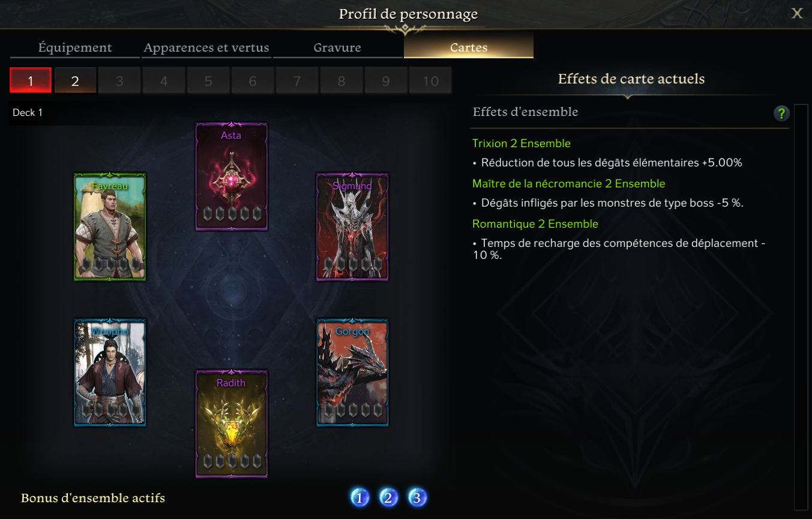Select set bonus orb number 1
Image resolution: width=812 pixels, height=519 pixels.
coord(359,497)
